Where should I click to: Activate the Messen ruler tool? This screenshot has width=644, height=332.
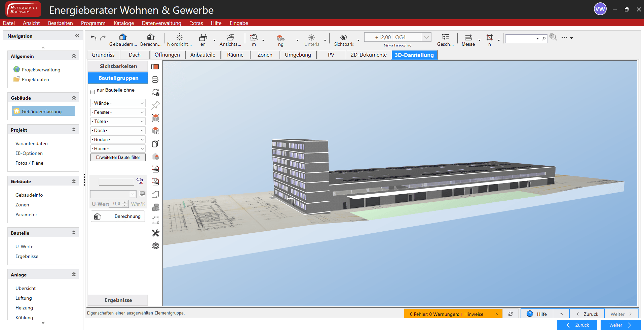pyautogui.click(x=468, y=37)
